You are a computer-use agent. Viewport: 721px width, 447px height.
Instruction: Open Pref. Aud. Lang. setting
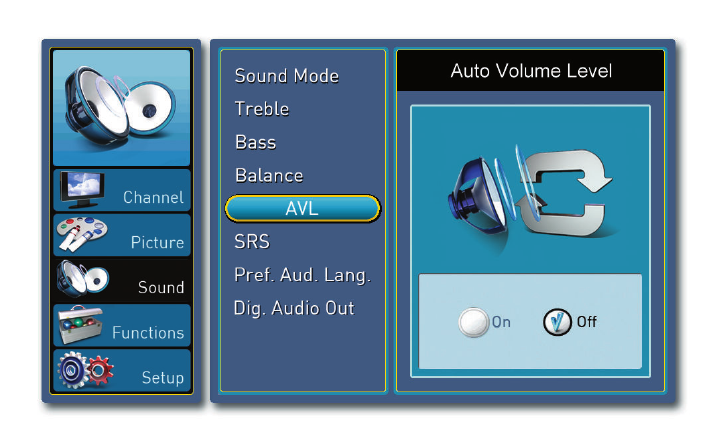(303, 275)
